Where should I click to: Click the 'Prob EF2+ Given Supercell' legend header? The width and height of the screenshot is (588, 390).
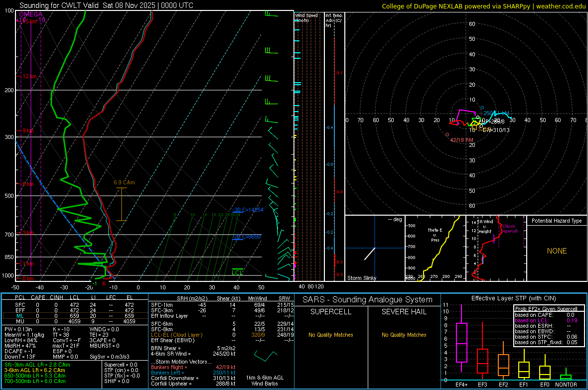coord(546,309)
